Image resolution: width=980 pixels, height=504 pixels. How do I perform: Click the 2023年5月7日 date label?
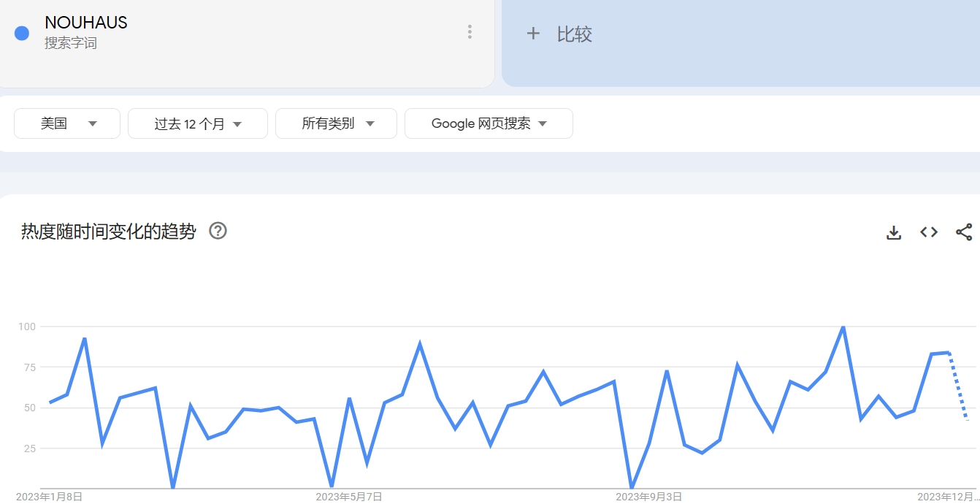tap(349, 497)
